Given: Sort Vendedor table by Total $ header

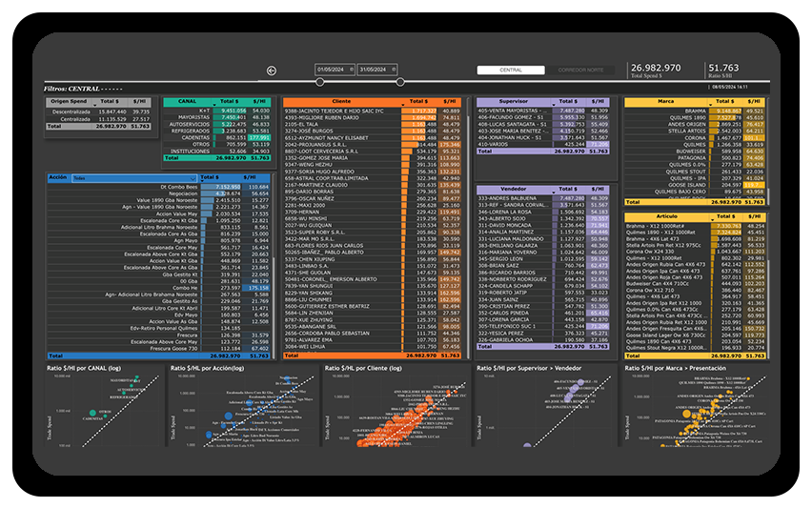Looking at the screenshot, I should [x=568, y=189].
